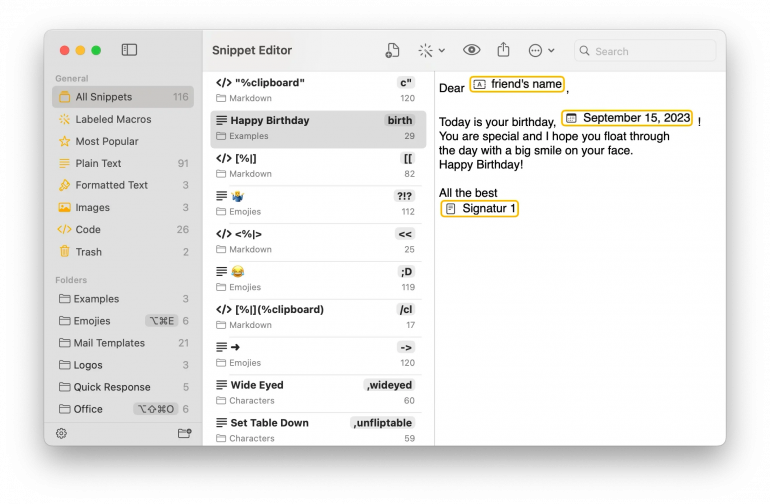Click the friend's name placeholder field
Viewport: 770px width, 504px height.
pos(517,85)
